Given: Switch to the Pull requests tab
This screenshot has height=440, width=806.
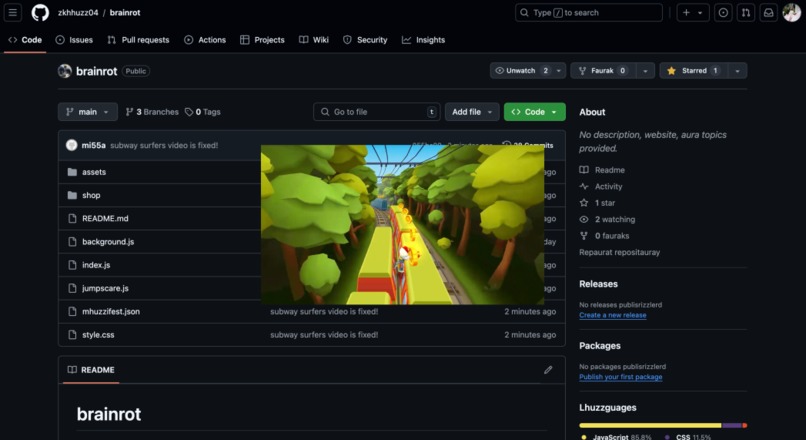Looking at the screenshot, I should point(138,40).
